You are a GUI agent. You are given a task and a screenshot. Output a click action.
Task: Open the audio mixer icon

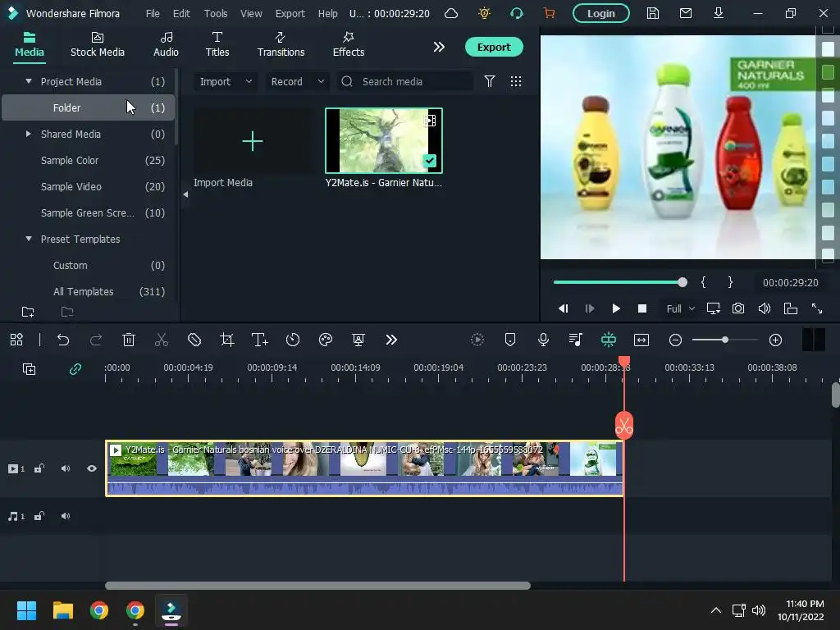tap(576, 340)
